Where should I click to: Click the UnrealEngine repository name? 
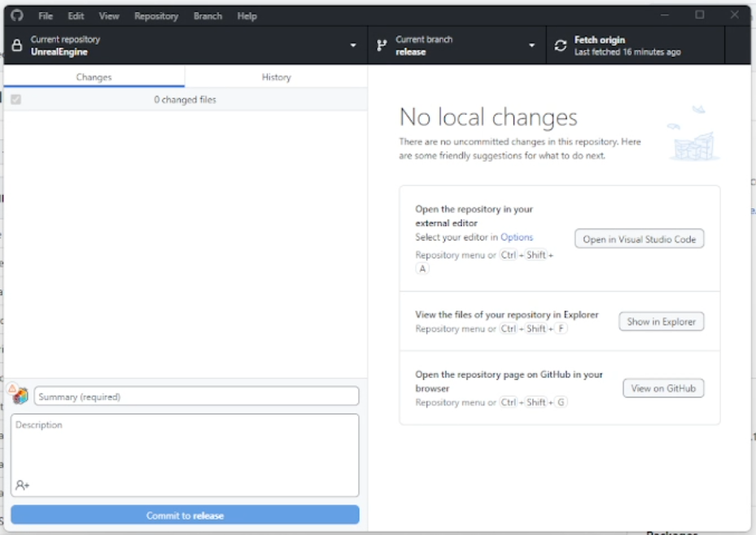59,52
